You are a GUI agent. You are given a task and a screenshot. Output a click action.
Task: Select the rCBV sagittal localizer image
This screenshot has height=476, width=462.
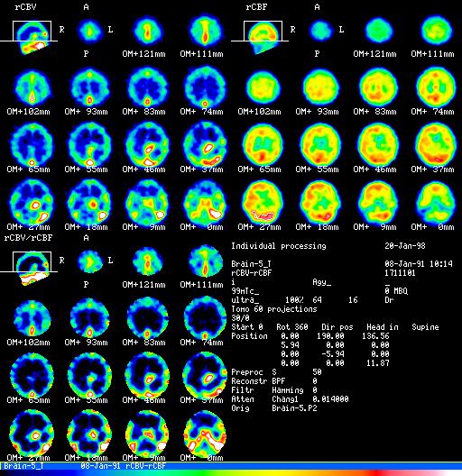click(x=32, y=37)
